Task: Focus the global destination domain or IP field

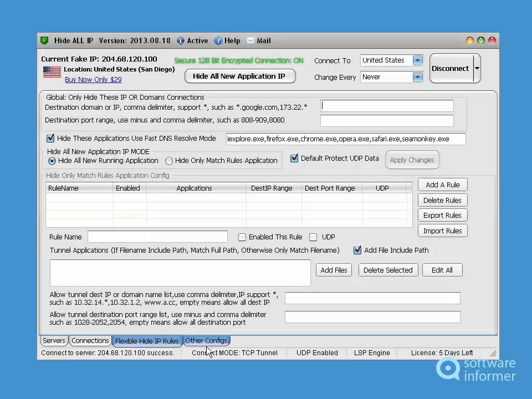Action: pyautogui.click(x=387, y=106)
